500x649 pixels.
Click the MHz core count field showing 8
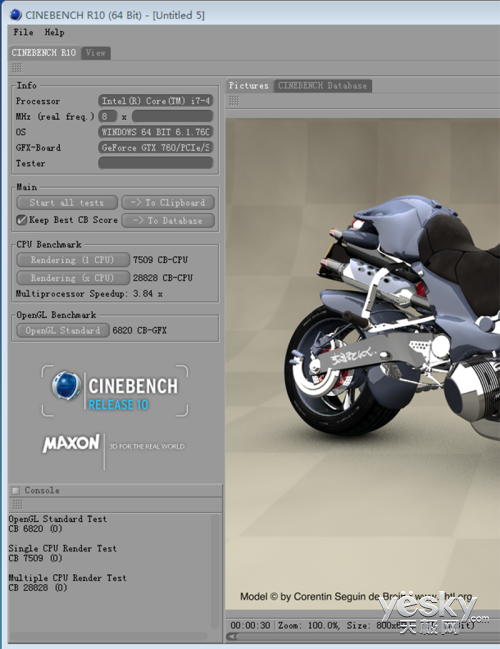click(108, 116)
